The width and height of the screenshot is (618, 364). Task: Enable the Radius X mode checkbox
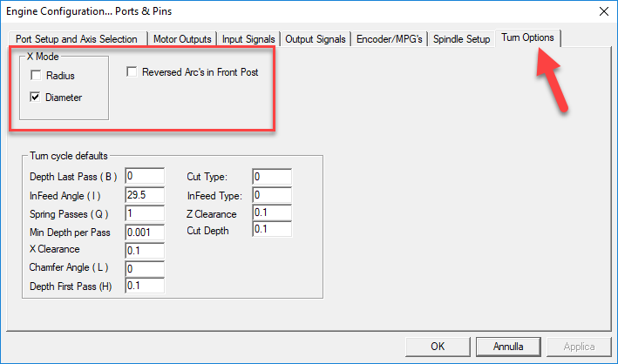(x=36, y=76)
